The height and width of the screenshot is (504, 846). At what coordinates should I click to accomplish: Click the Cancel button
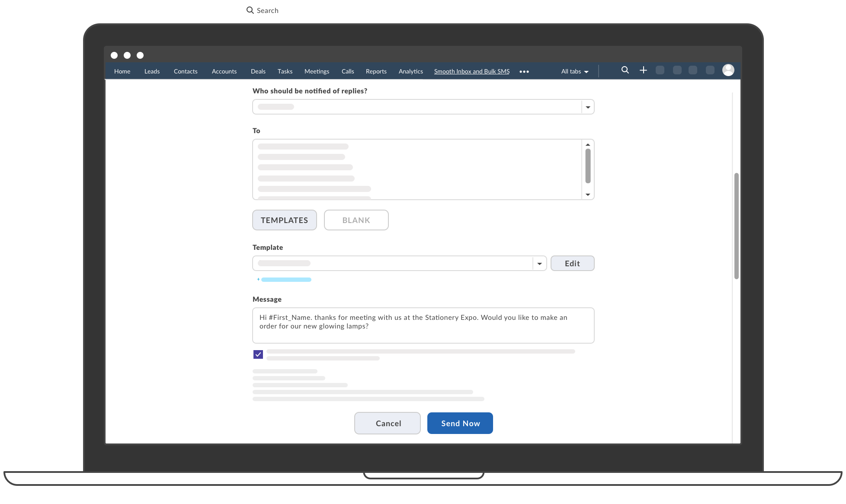(388, 423)
